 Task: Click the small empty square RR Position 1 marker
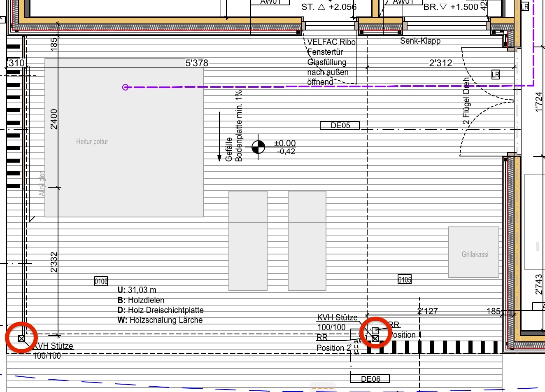(x=375, y=330)
